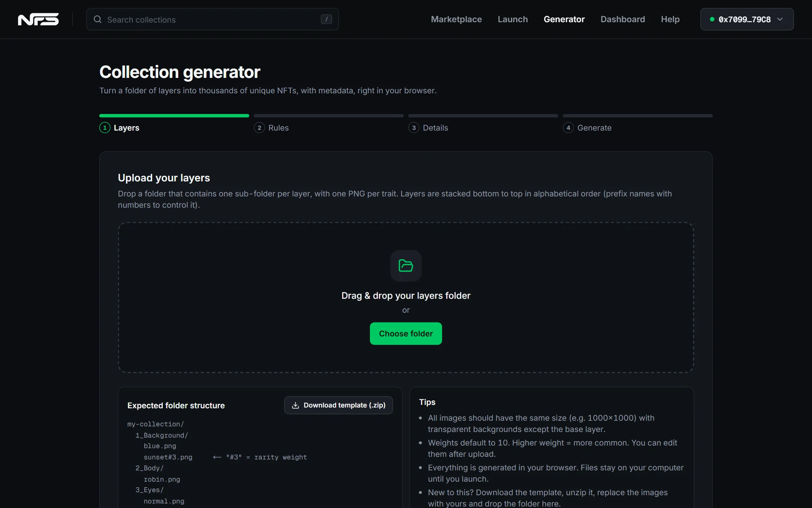Click the rarity weight annotation text

pyautogui.click(x=260, y=457)
